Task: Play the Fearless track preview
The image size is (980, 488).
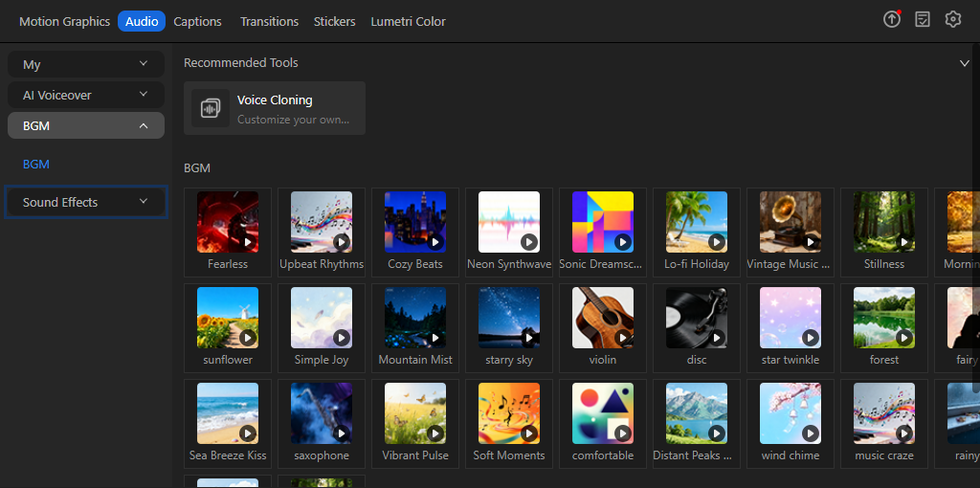Action: [x=248, y=242]
